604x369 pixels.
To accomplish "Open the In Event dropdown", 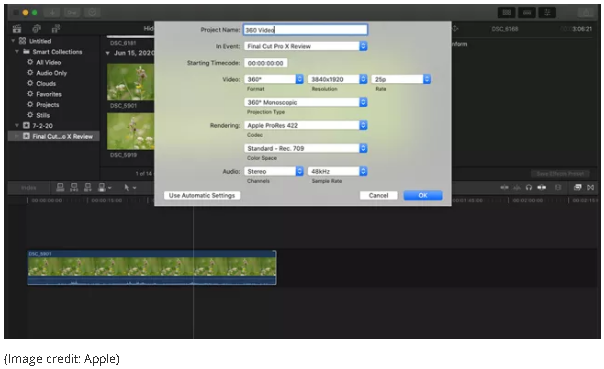I will pyautogui.click(x=305, y=46).
